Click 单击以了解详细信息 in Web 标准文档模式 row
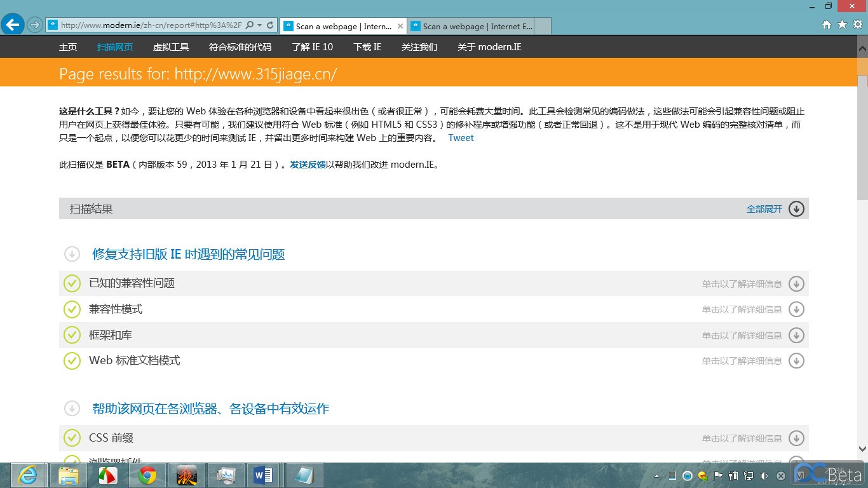Viewport: 868px width, 488px height. point(742,361)
